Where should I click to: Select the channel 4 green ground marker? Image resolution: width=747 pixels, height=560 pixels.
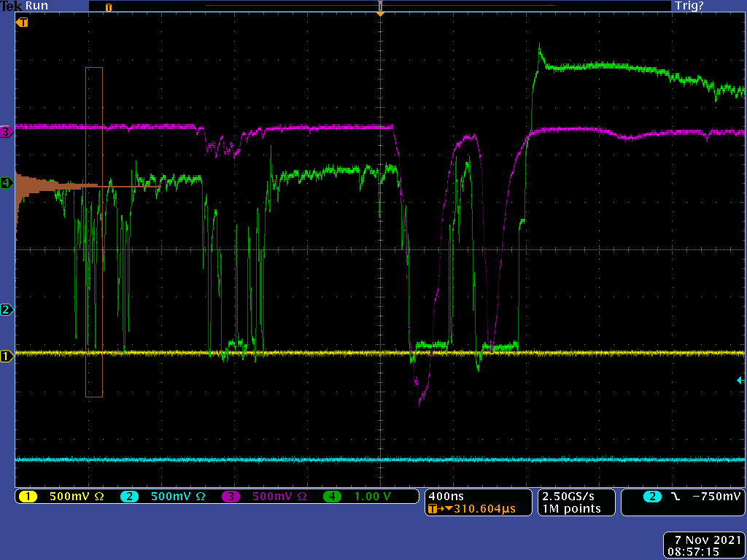coord(7,183)
